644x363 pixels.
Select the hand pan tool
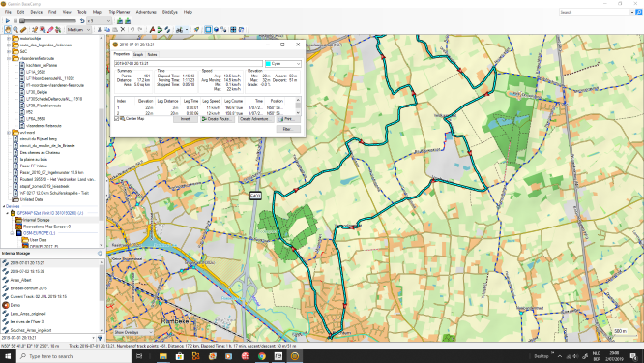click(x=8, y=30)
